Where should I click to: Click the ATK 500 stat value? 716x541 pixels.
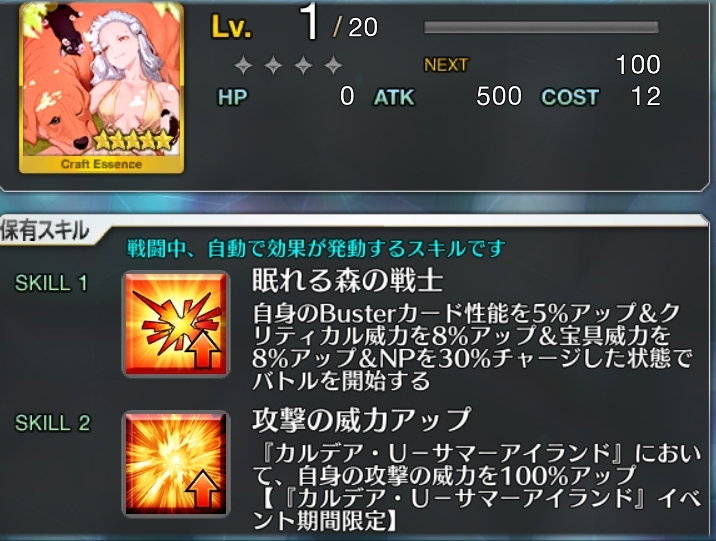tap(499, 96)
